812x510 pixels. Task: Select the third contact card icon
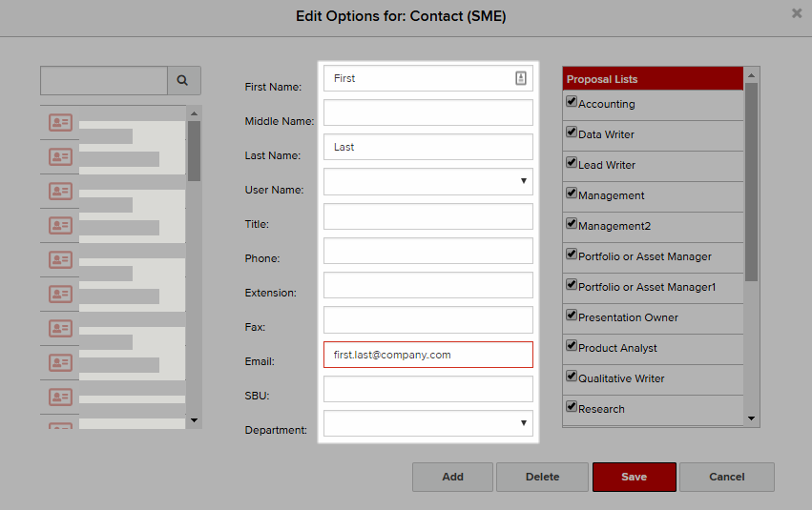[x=60, y=192]
